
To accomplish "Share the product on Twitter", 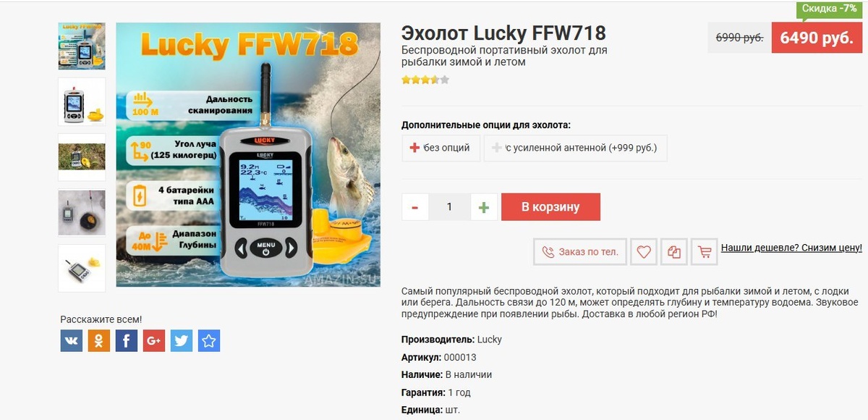I will 182,340.
